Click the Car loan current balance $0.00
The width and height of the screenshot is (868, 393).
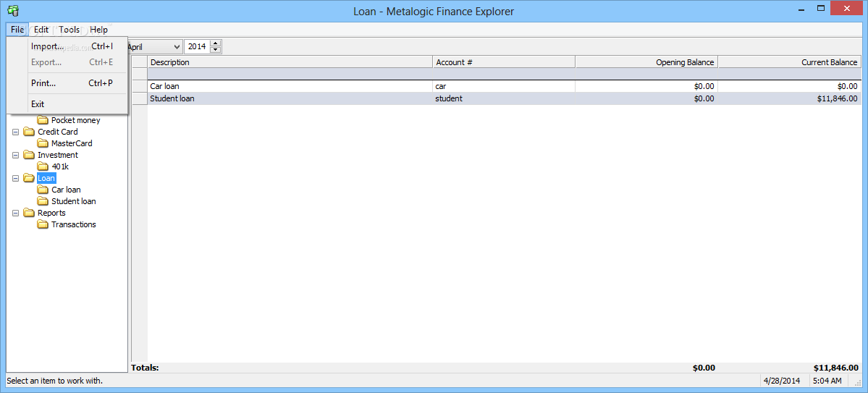[x=848, y=86]
